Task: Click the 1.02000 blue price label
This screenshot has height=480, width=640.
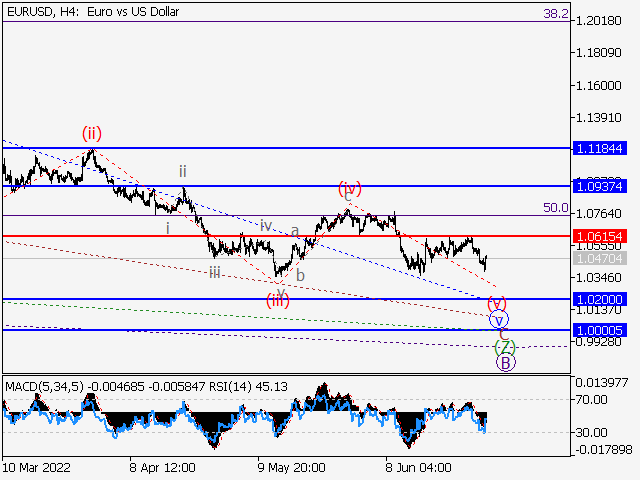Action: click(x=600, y=299)
